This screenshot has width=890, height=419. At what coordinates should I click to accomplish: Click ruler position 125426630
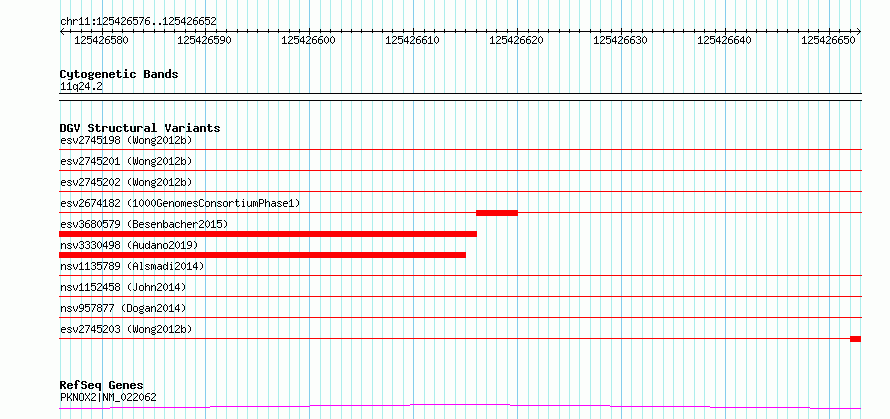point(620,40)
